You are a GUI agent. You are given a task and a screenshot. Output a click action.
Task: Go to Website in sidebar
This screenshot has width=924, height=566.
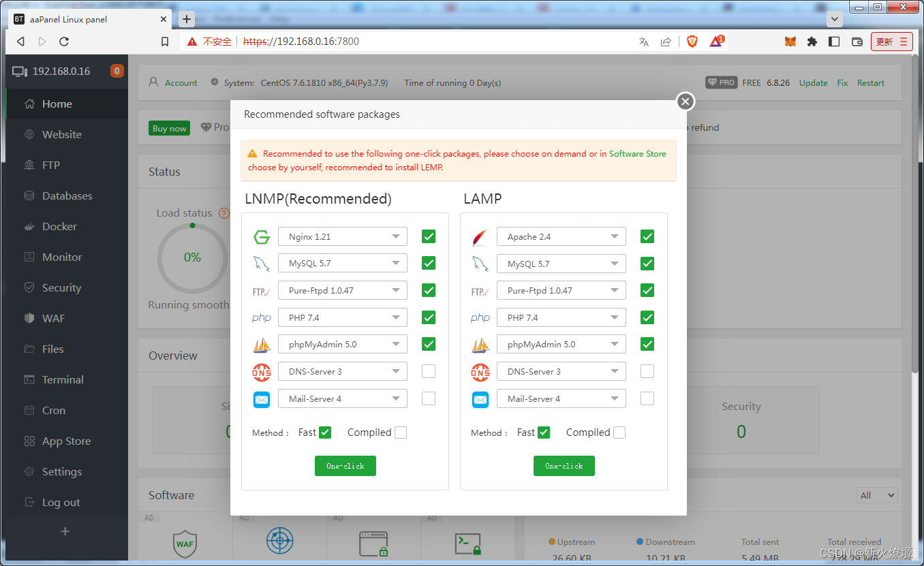(66, 134)
